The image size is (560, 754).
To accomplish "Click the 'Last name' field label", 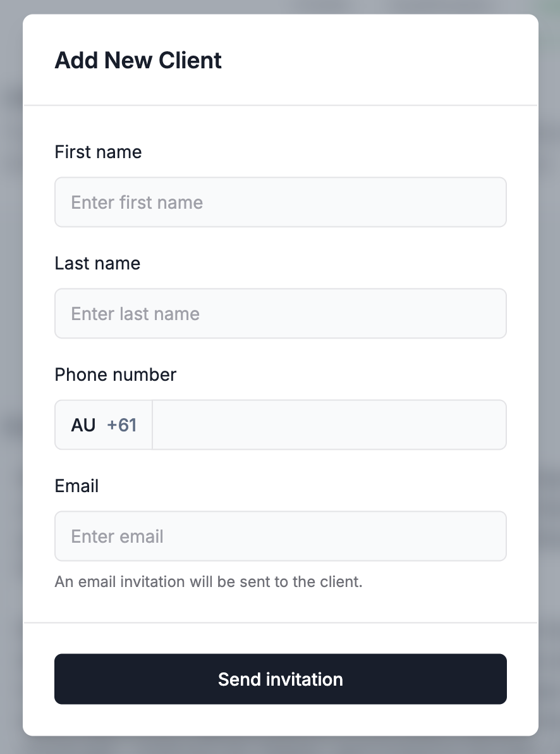I will (97, 264).
